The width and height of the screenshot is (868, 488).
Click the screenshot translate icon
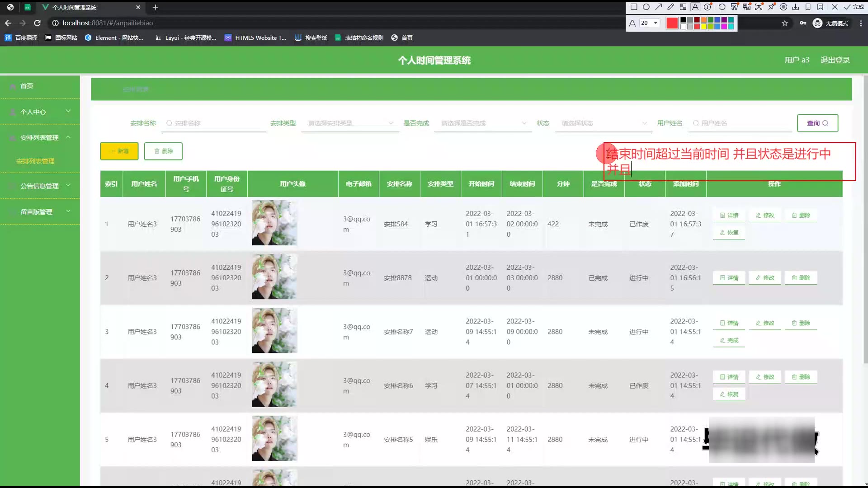click(x=746, y=7)
